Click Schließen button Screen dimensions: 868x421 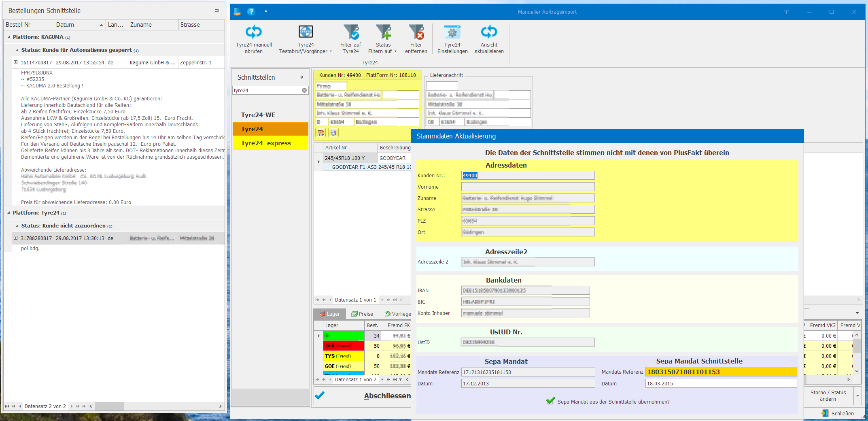(x=838, y=413)
